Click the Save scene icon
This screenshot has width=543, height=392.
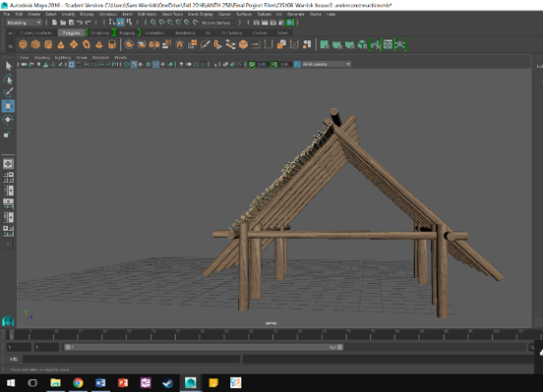coord(72,23)
